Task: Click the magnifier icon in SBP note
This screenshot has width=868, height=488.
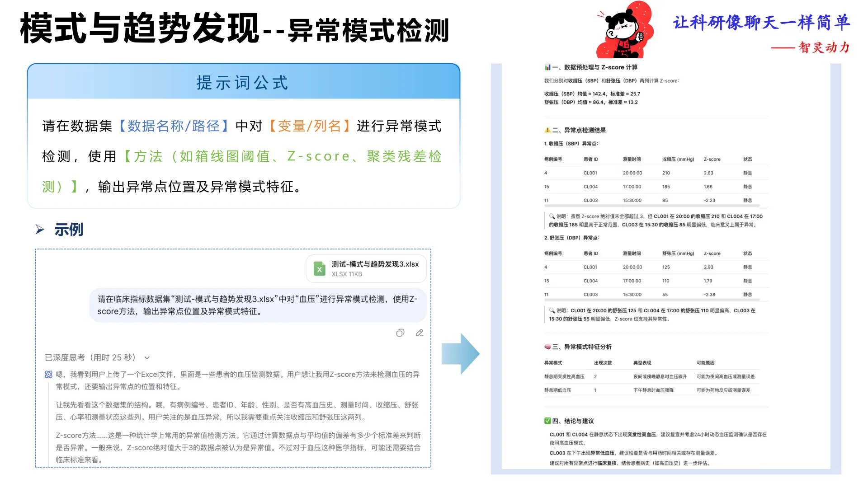Action: [552, 216]
